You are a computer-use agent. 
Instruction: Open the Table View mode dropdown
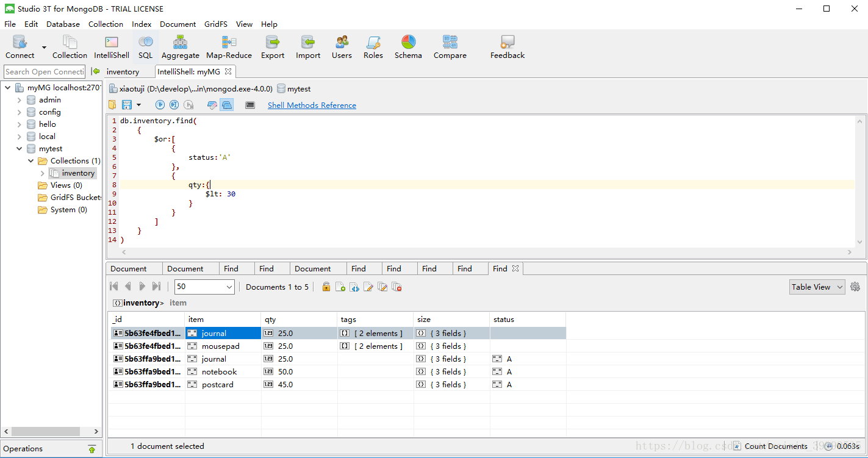coord(817,287)
